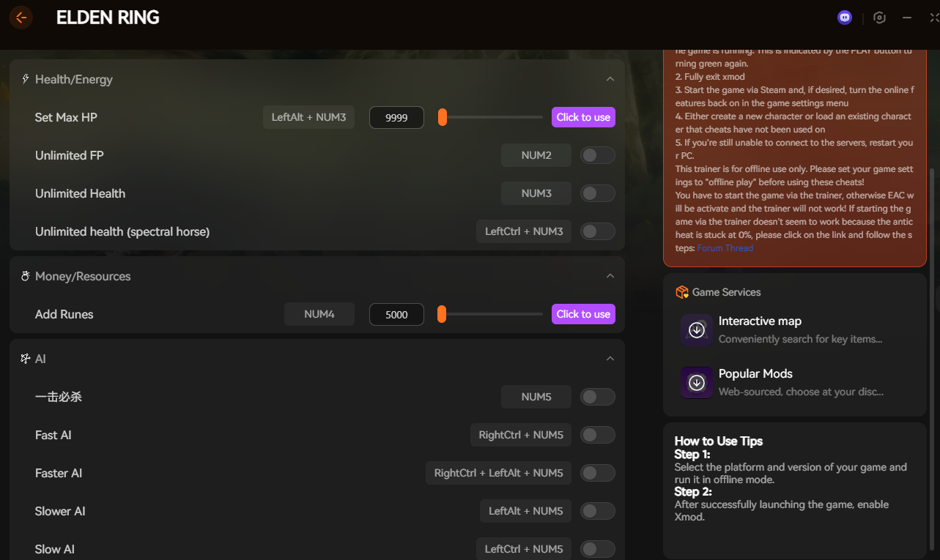This screenshot has height=560, width=940.
Task: Click the Set Max HP value field
Action: tap(396, 117)
